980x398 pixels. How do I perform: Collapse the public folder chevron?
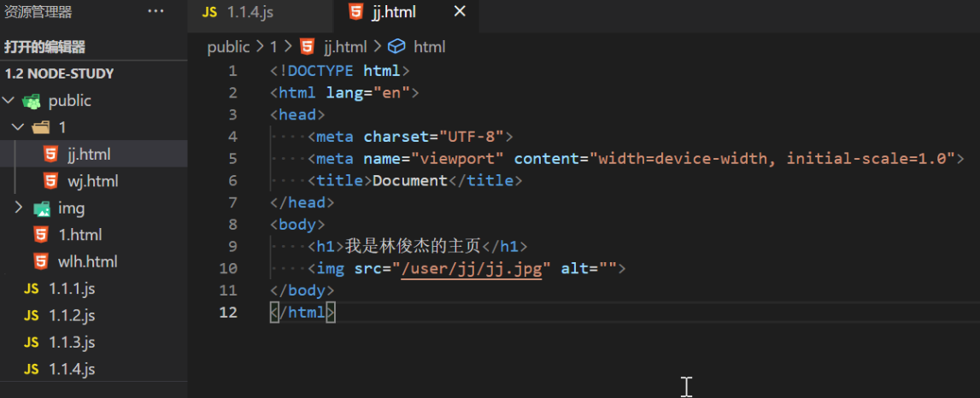tap(9, 101)
